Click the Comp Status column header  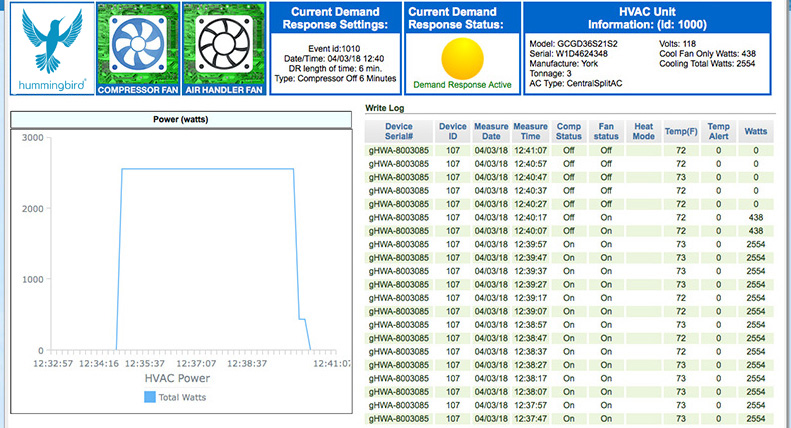[569, 133]
